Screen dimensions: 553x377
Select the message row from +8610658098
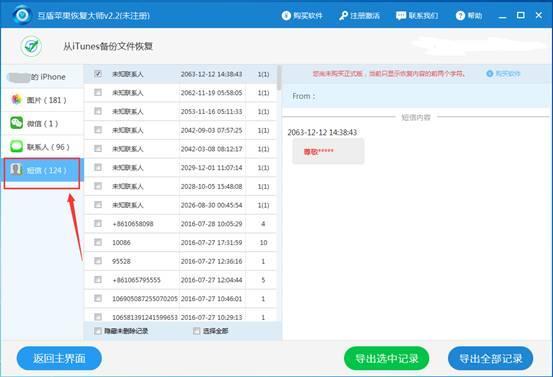pyautogui.click(x=180, y=224)
